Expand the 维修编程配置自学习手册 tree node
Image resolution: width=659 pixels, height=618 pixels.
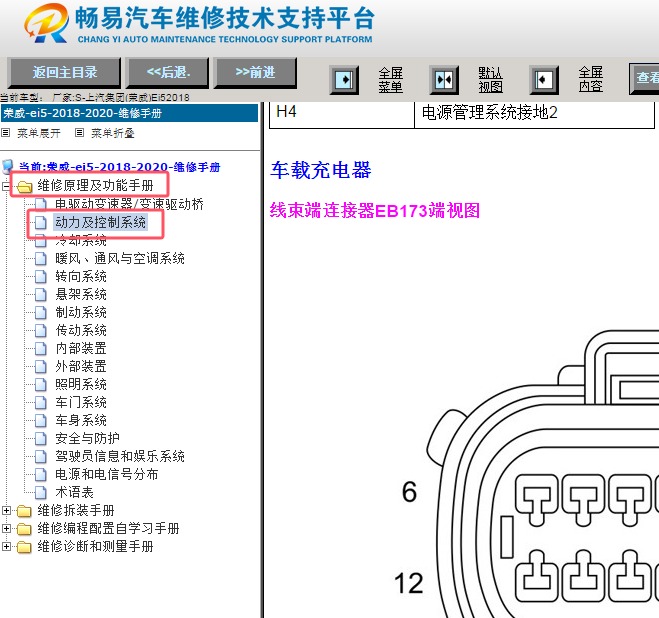click(x=6, y=528)
